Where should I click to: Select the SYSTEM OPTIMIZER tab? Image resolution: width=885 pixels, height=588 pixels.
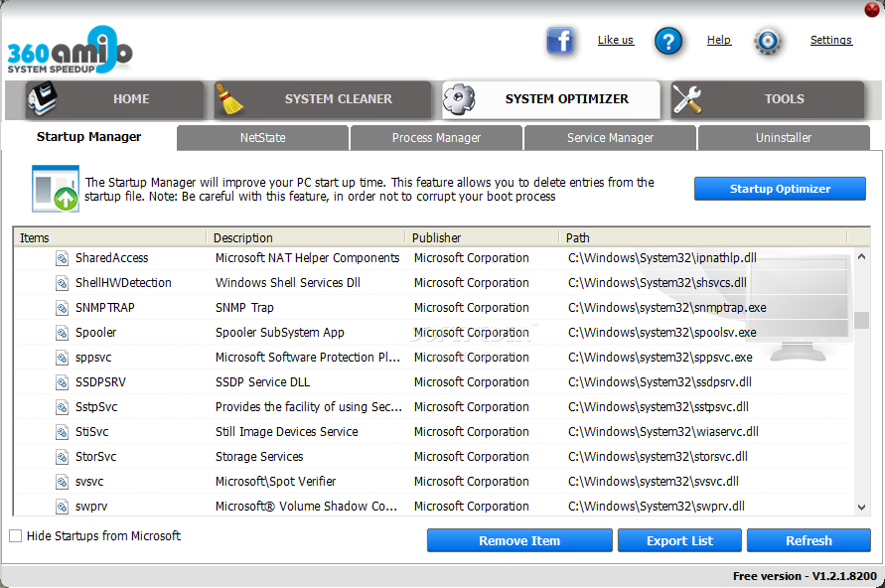[551, 99]
